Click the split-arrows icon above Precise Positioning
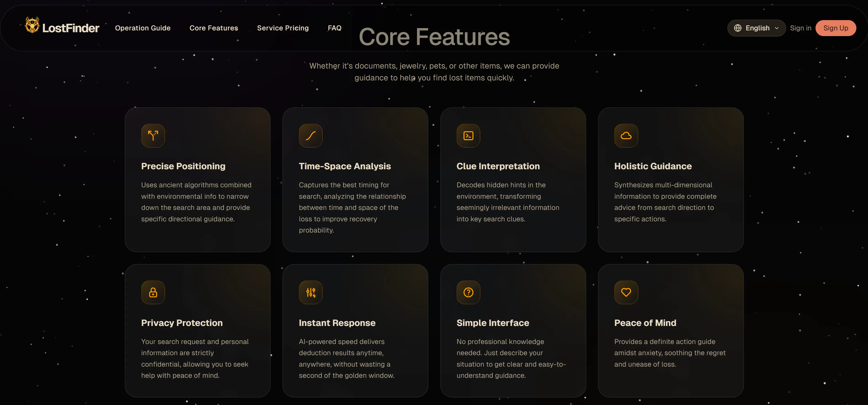868x405 pixels. (153, 135)
